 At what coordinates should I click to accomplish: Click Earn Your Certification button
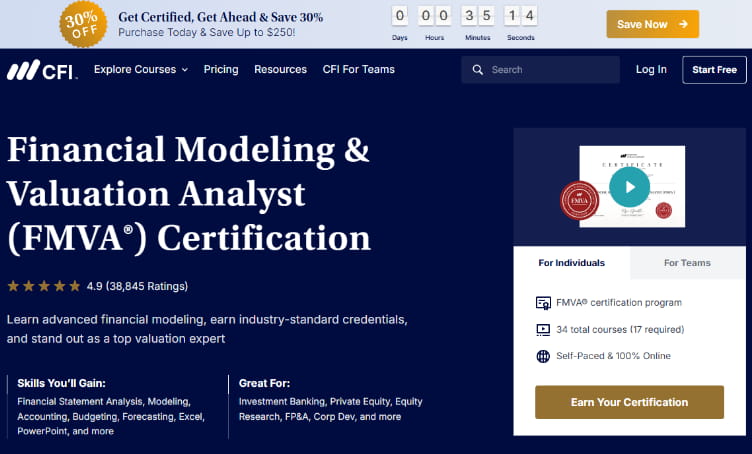pos(629,402)
